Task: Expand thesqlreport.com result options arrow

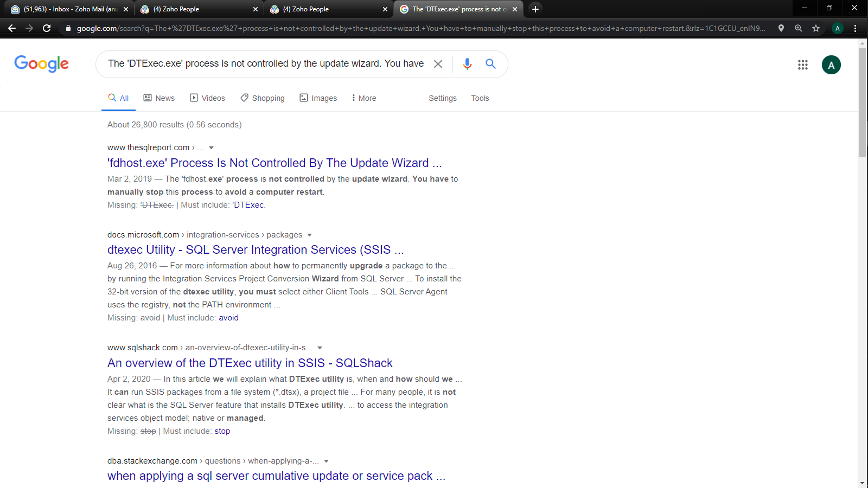Action: [x=212, y=148]
